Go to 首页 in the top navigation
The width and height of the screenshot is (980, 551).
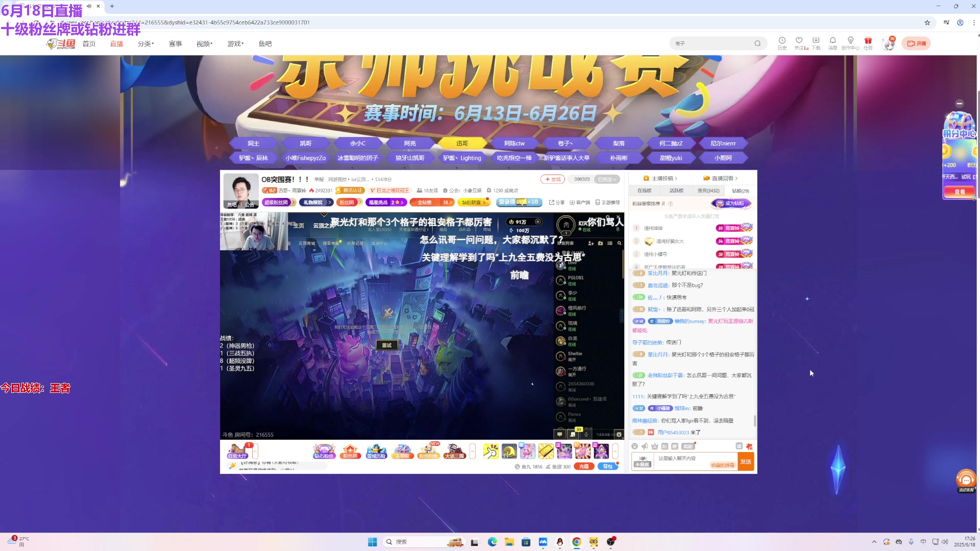click(89, 44)
